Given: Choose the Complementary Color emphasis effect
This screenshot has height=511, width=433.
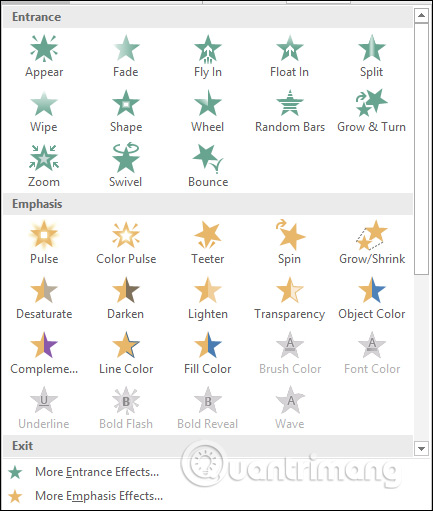Looking at the screenshot, I should click(x=44, y=353).
